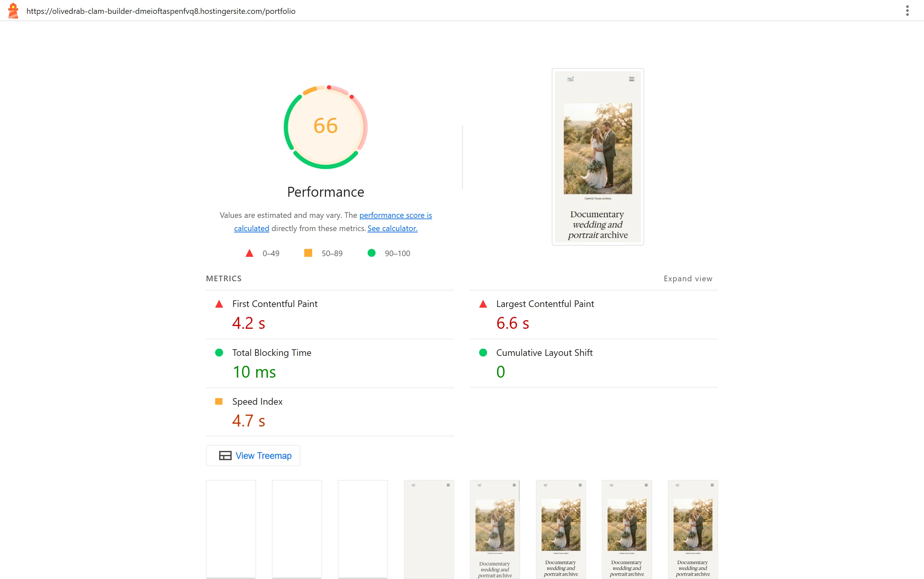Click the 6.6 s value
This screenshot has width=924, height=579.
(x=512, y=323)
